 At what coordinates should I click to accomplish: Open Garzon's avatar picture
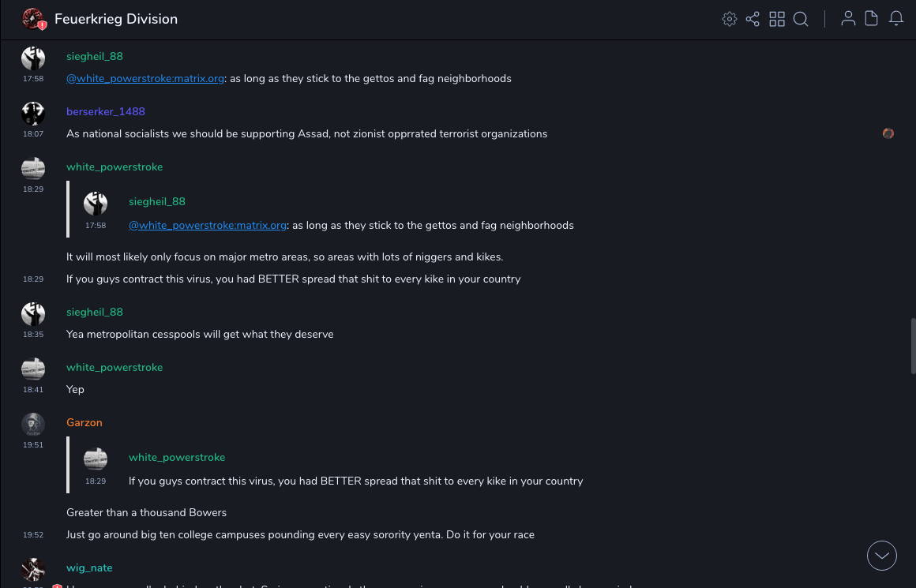coord(33,425)
